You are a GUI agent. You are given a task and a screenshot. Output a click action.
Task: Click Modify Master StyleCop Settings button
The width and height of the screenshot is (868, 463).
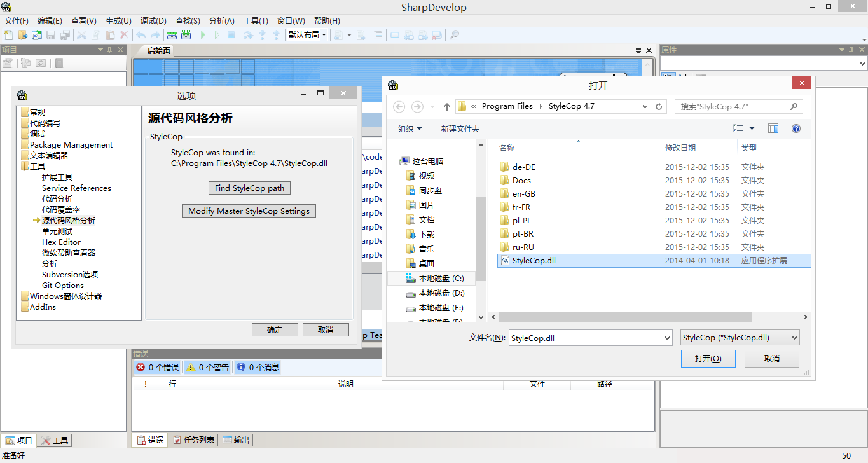[x=249, y=211]
